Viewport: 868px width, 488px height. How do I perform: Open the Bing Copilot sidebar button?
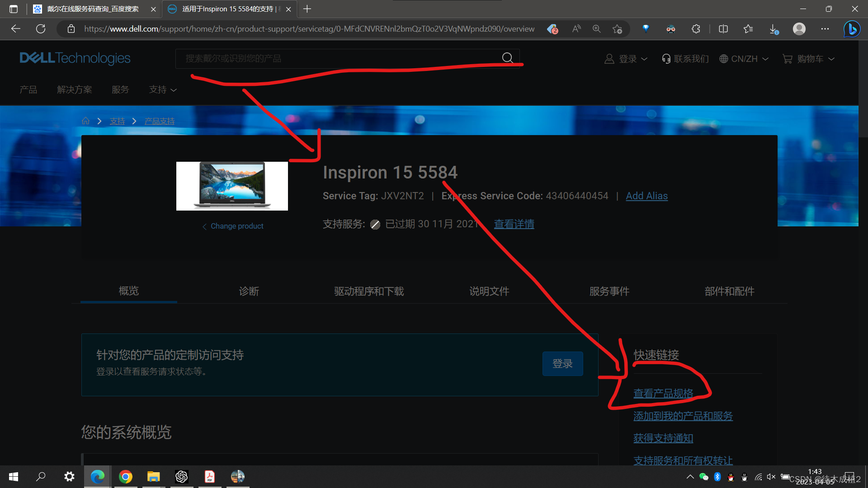pos(852,29)
